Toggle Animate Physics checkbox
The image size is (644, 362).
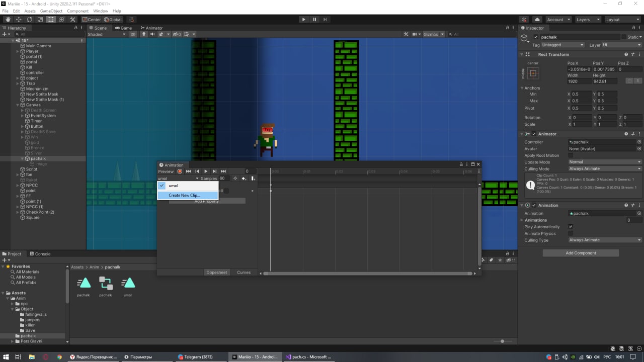click(x=571, y=233)
